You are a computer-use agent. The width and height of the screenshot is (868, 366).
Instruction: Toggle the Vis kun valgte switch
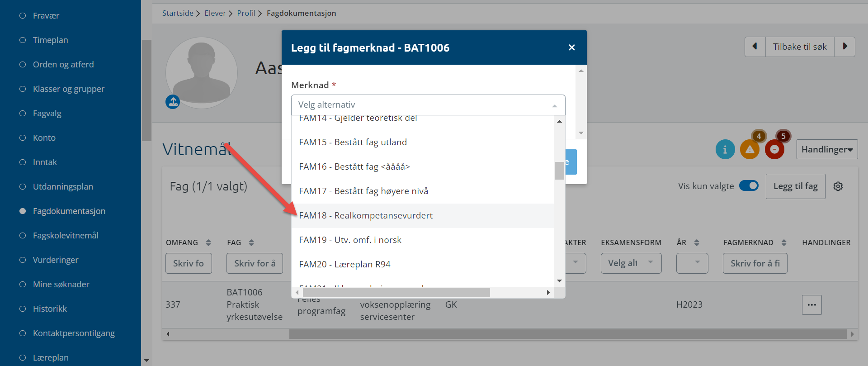[x=749, y=186]
